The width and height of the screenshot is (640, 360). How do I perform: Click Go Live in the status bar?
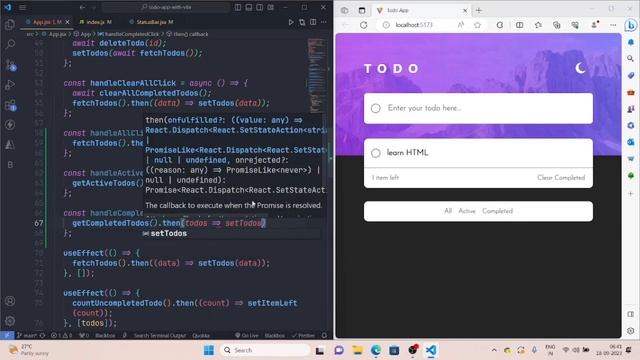coord(247,336)
